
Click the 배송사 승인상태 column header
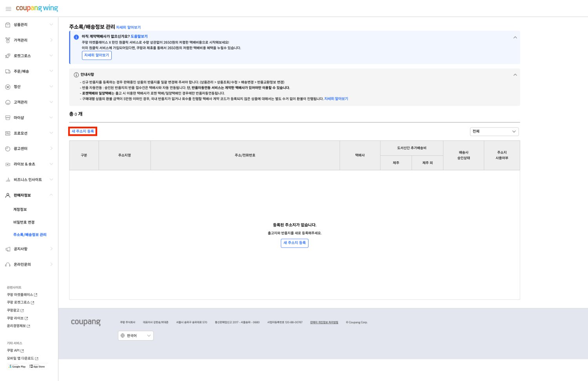(x=463, y=155)
